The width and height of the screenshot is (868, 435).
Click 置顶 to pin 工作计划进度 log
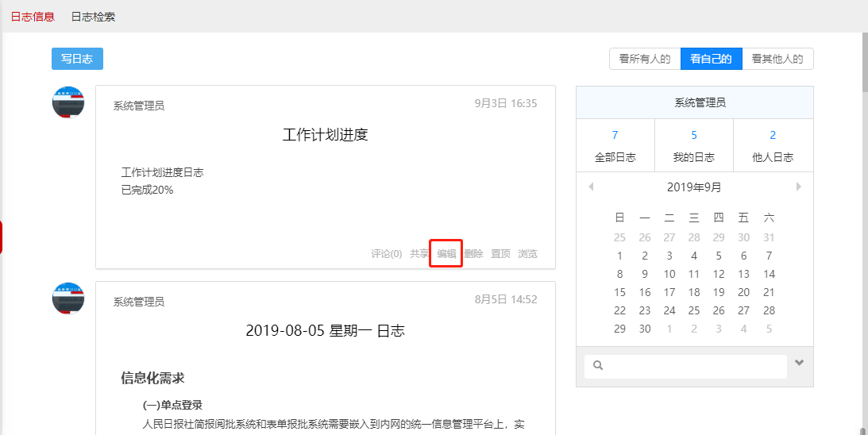500,254
